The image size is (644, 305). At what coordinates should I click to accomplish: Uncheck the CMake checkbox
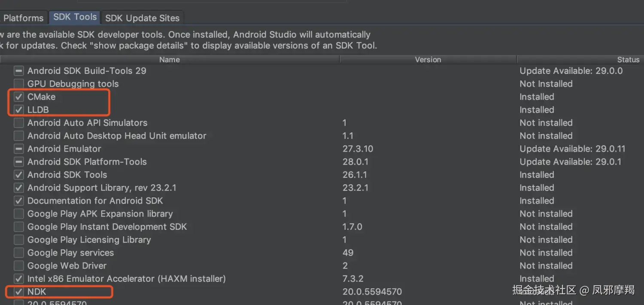pos(18,97)
